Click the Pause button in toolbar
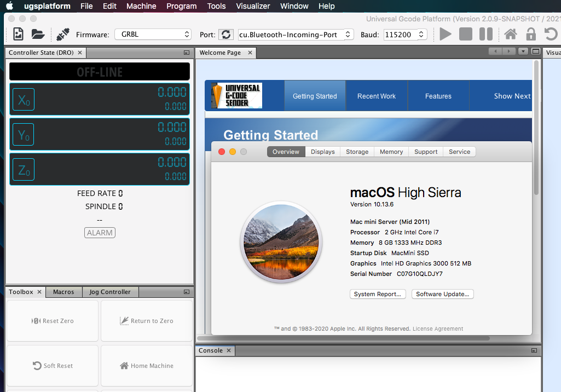This screenshot has width=561, height=392. 485,34
